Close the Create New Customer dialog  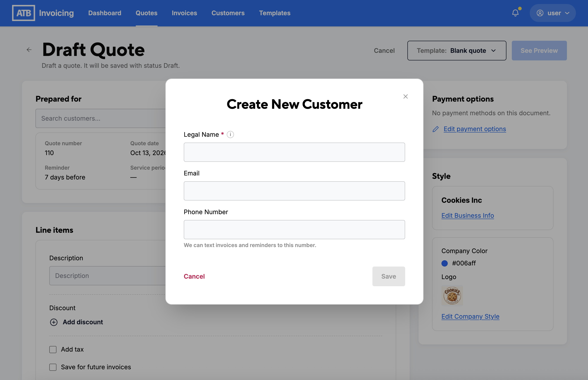click(x=405, y=96)
